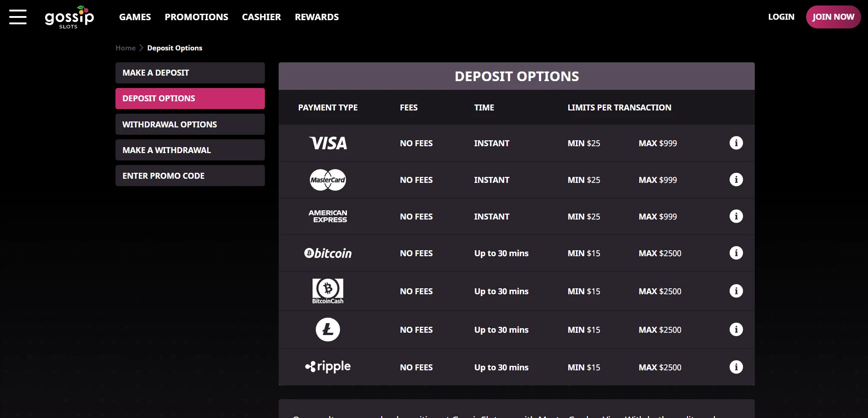Open the Cashier menu
Viewport: 868px width, 418px height.
tap(261, 17)
